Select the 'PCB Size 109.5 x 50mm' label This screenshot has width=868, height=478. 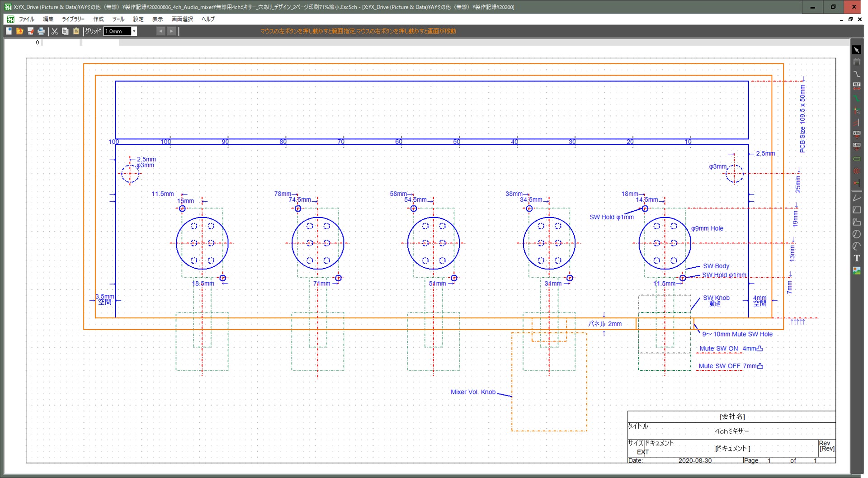tap(802, 118)
